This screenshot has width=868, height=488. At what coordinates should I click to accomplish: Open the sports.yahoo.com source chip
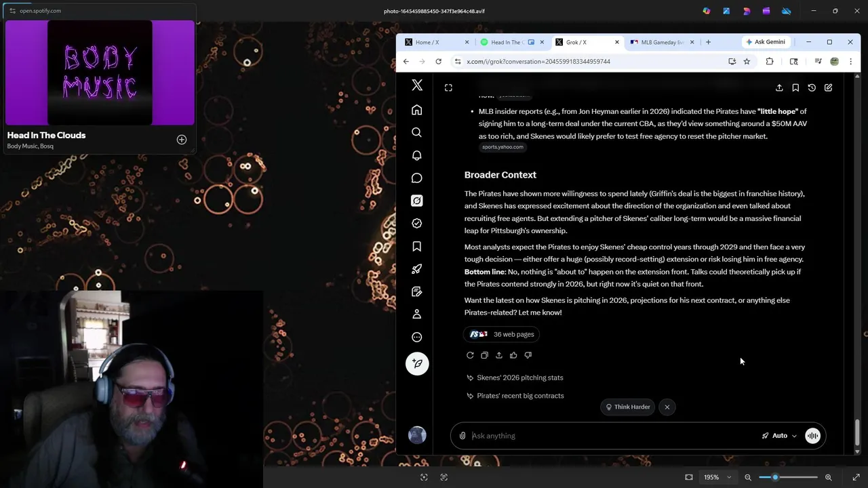pyautogui.click(x=502, y=147)
